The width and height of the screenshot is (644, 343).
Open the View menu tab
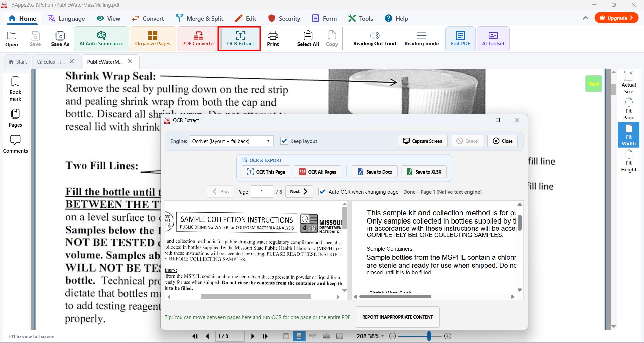[108, 18]
